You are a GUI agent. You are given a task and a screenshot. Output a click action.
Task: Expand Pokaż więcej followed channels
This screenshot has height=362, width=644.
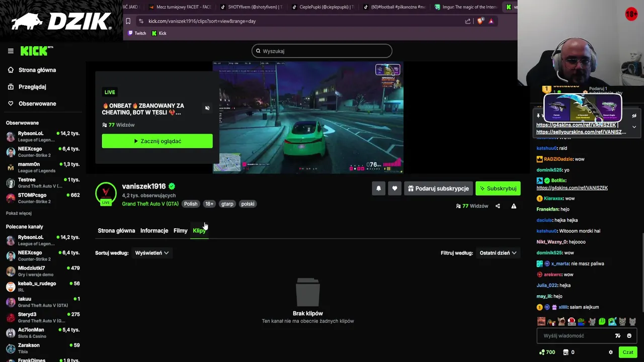tap(19, 213)
